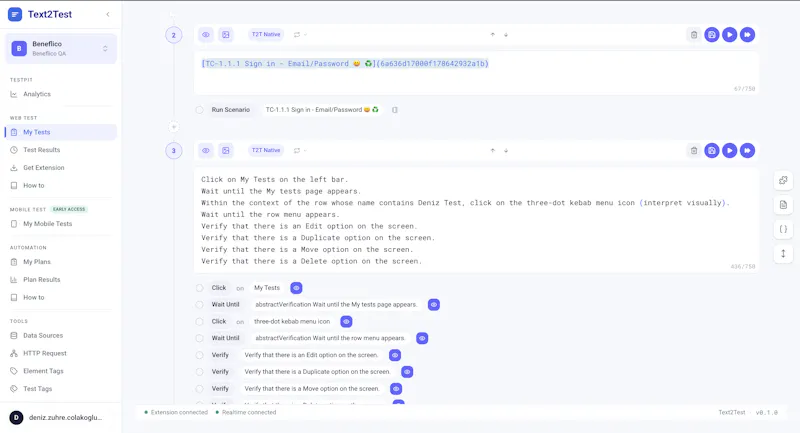Click the vertical expand arrows icon on right panel
The height and width of the screenshot is (433, 800).
(x=783, y=253)
